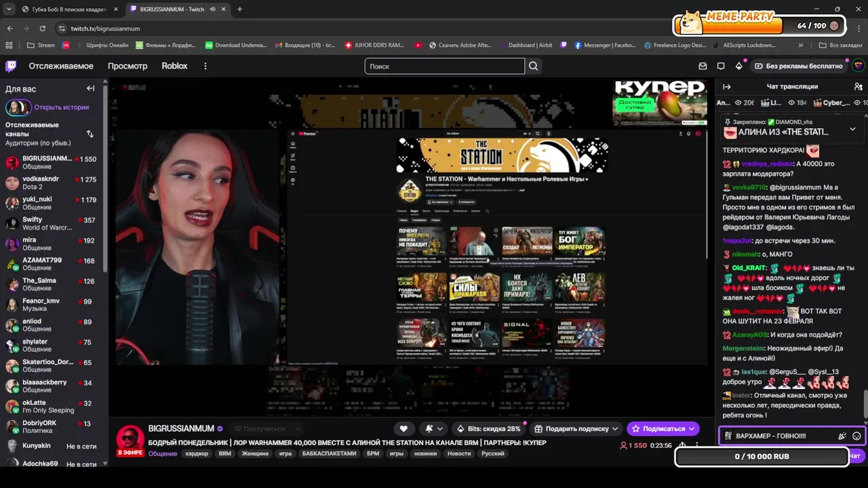
Task: Open a new browser tab with plus
Action: pos(239,9)
